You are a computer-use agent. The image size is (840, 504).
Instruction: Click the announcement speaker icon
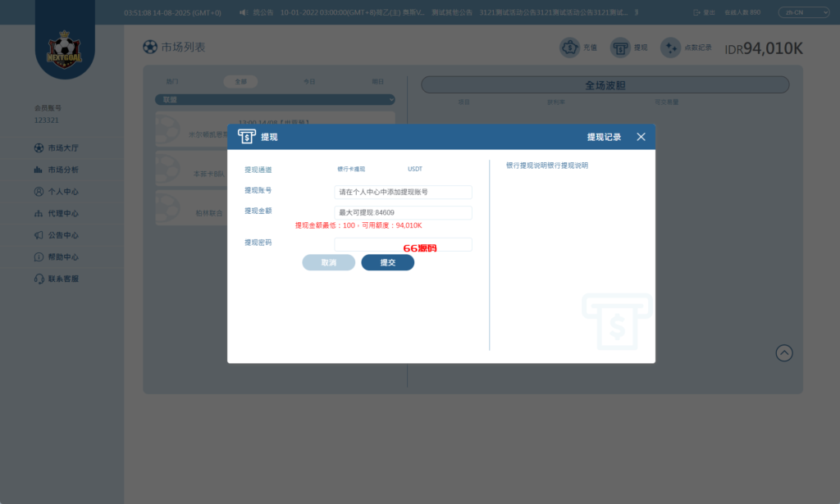(243, 12)
